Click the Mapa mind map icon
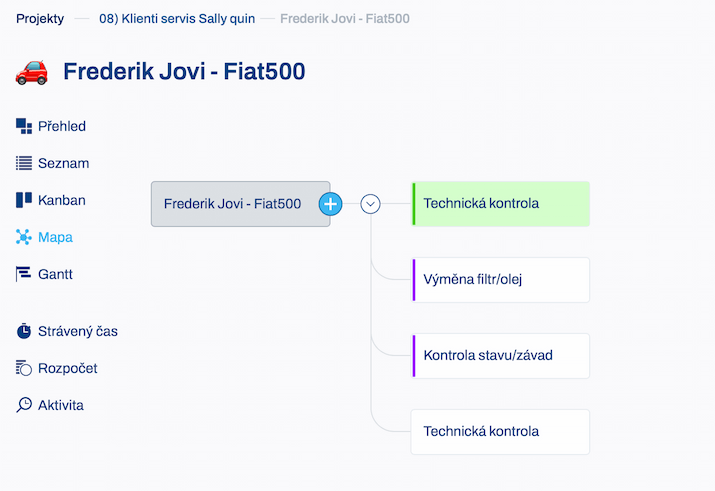Image resolution: width=715 pixels, height=491 pixels. coord(24,237)
